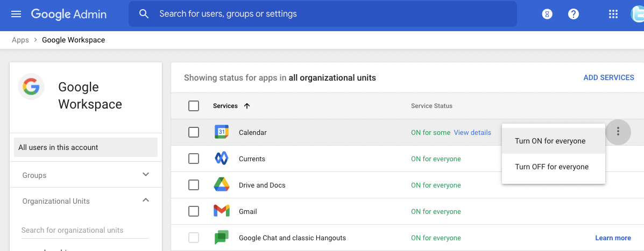Tick the select-all services checkbox
The height and width of the screenshot is (251, 644).
[x=194, y=106]
